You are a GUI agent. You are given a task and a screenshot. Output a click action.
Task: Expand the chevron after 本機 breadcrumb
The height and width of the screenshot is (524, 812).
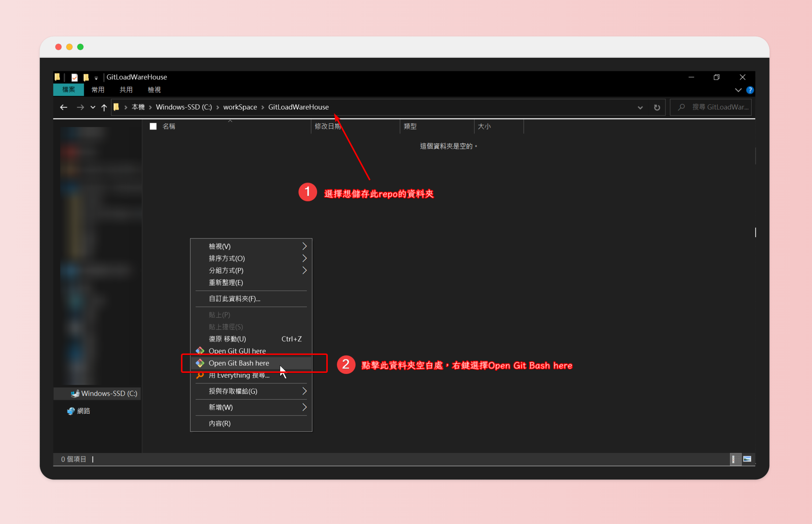click(x=150, y=107)
